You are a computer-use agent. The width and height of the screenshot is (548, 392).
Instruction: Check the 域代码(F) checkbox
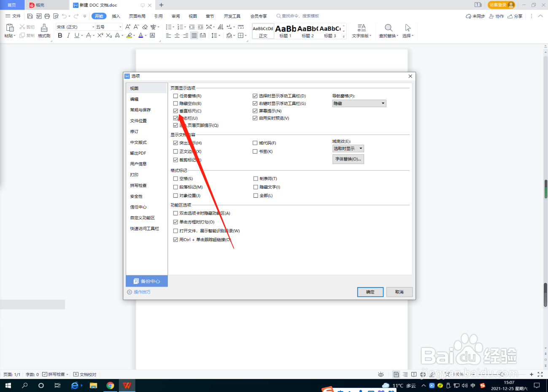coord(255,143)
